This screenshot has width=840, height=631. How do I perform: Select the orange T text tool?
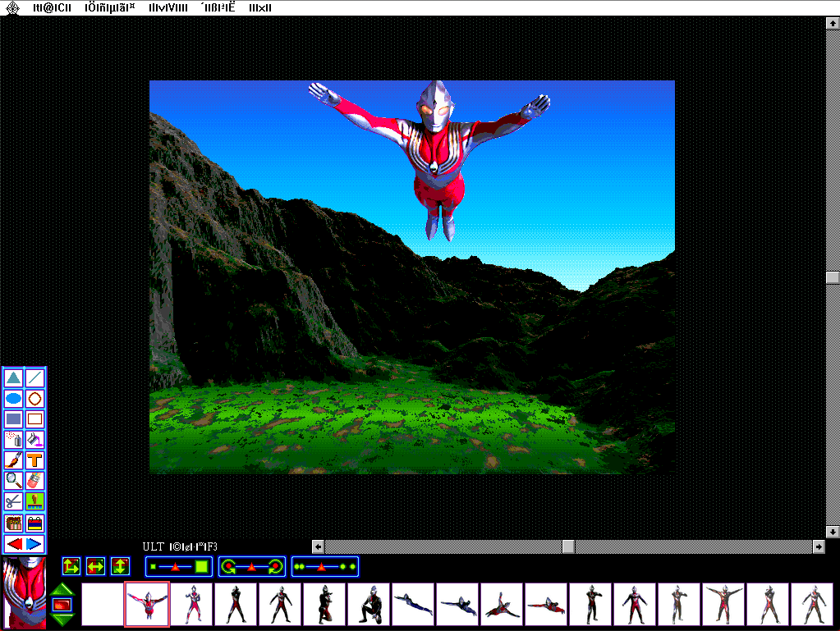pyautogui.click(x=34, y=460)
